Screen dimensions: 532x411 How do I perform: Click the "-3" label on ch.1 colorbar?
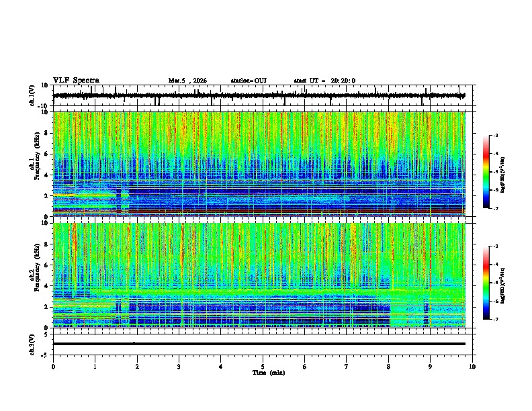pyautogui.click(x=495, y=135)
